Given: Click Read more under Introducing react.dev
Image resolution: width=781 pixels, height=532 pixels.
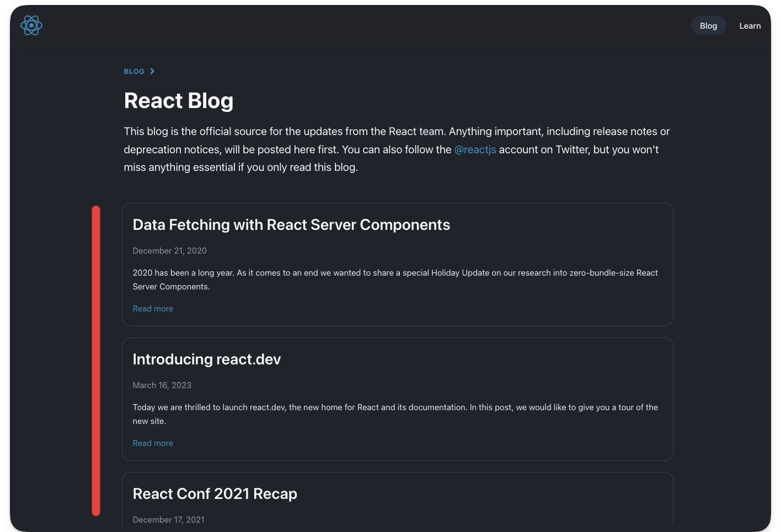Looking at the screenshot, I should pyautogui.click(x=153, y=443).
